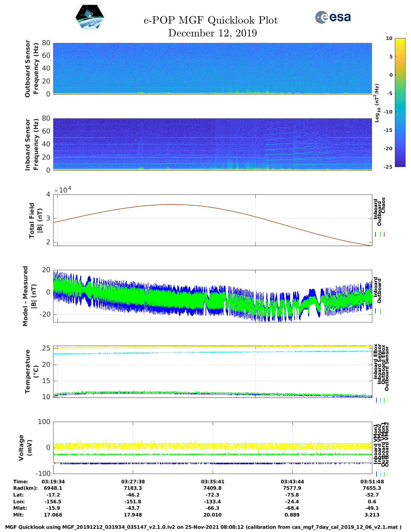Click the Total Field curve's peak

(x=172, y=204)
